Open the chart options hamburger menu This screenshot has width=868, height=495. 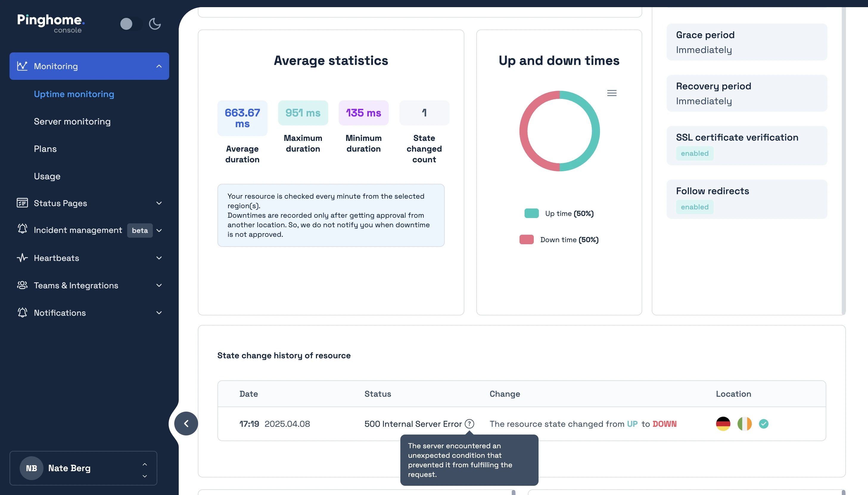[612, 92]
